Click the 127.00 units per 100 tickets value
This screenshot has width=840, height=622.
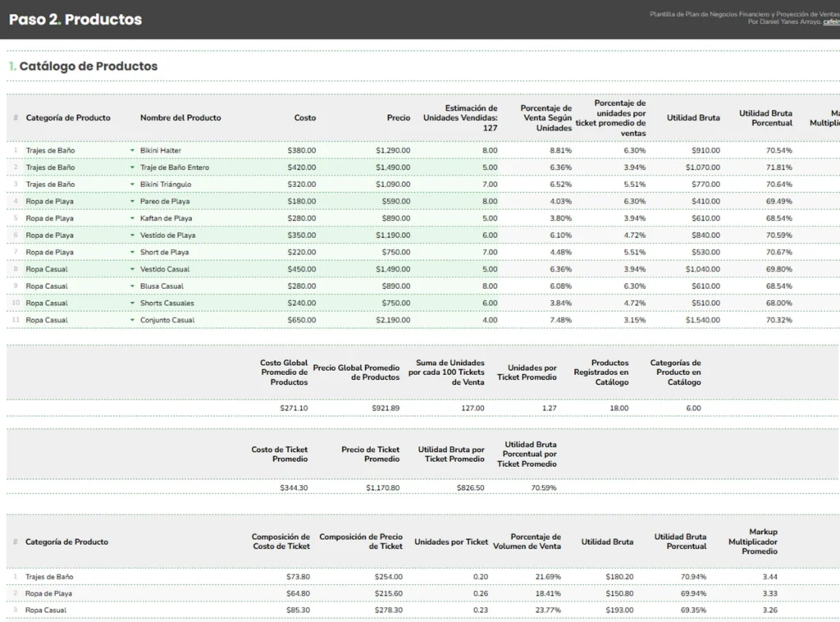[473, 408]
